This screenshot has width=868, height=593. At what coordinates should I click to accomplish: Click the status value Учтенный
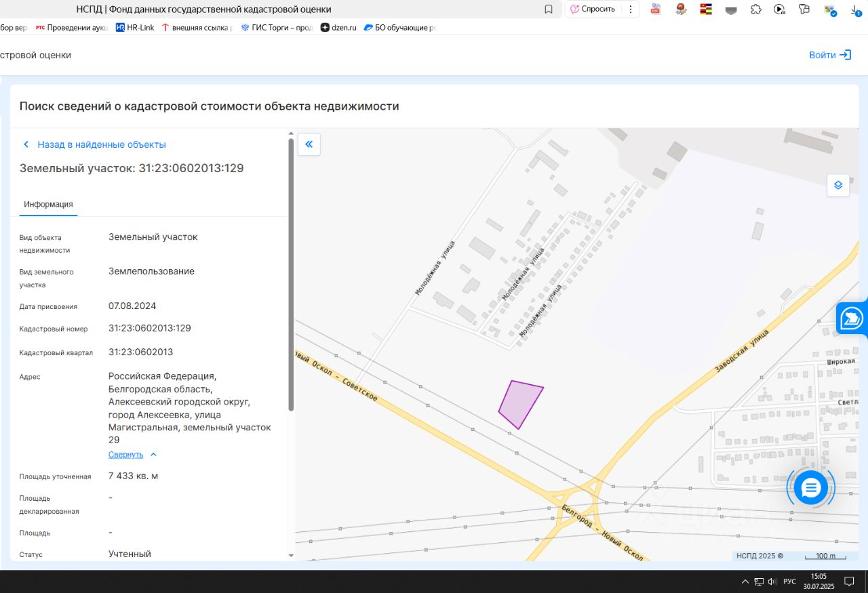pyautogui.click(x=130, y=554)
